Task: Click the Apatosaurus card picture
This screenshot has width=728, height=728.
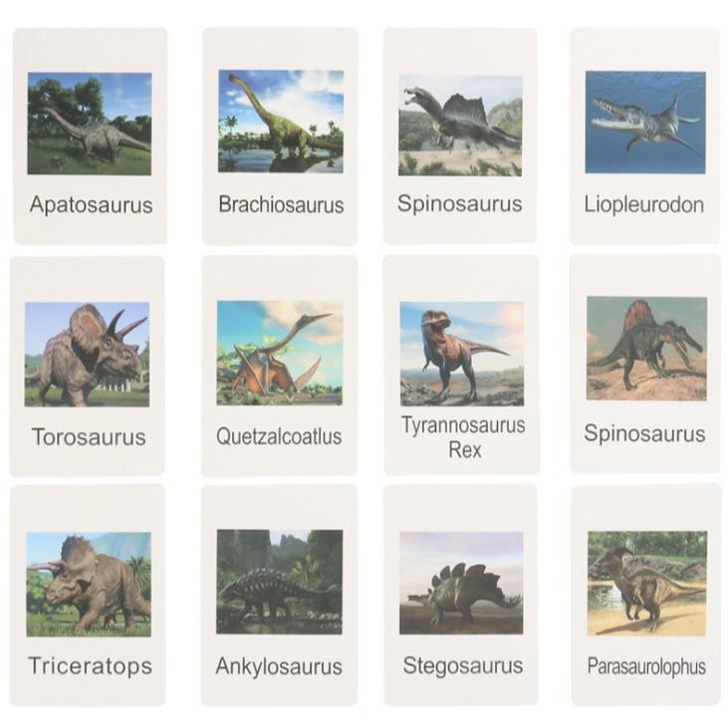Action: pos(90,123)
